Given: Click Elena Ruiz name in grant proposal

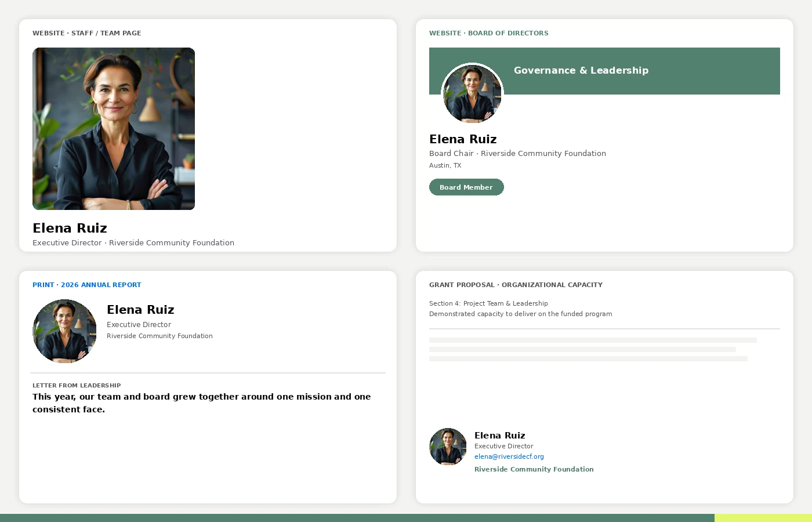Looking at the screenshot, I should coord(500,436).
